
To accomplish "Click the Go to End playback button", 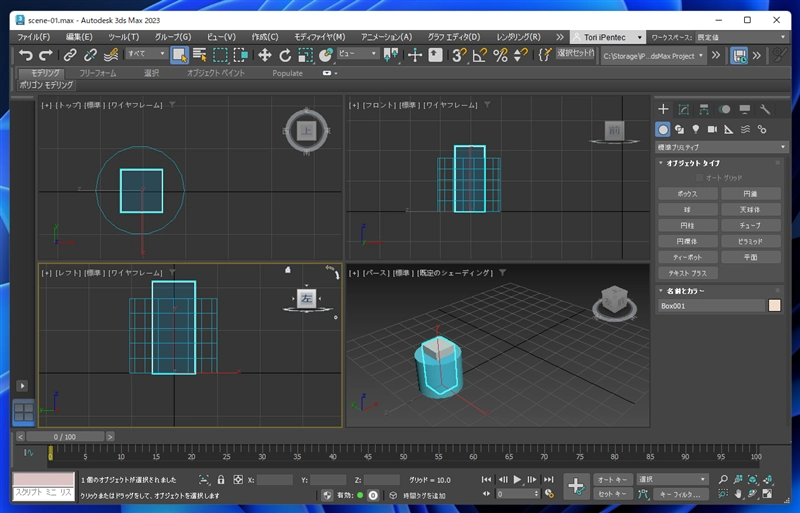I will coord(548,479).
